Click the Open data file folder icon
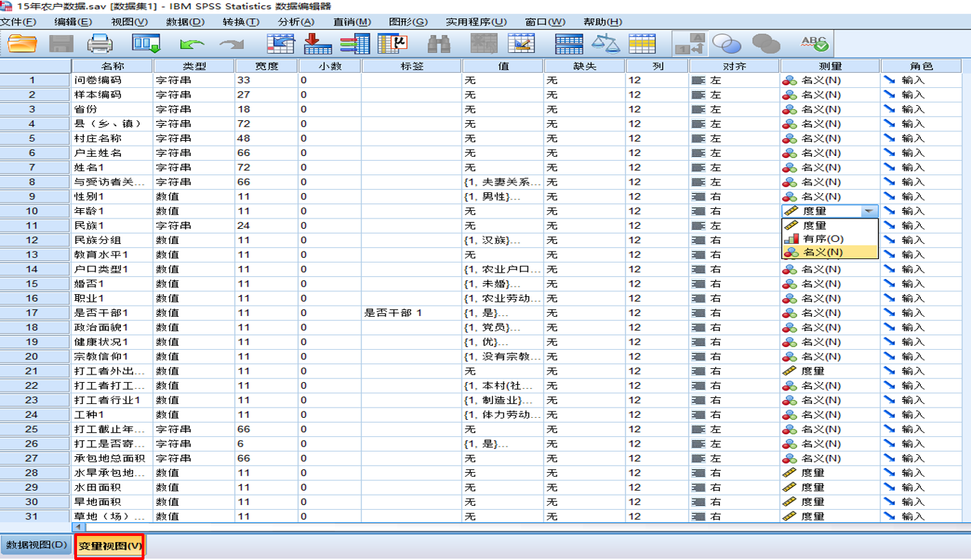This screenshot has width=971, height=560. pos(23,44)
